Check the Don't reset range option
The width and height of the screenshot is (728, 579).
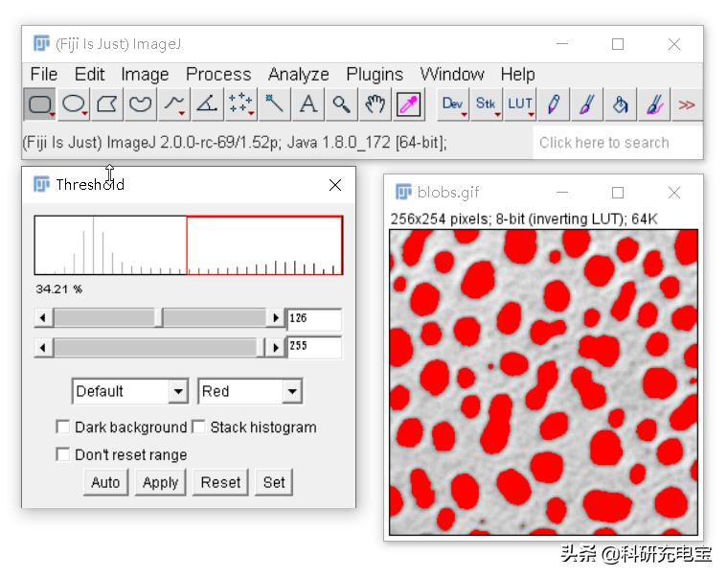63,454
